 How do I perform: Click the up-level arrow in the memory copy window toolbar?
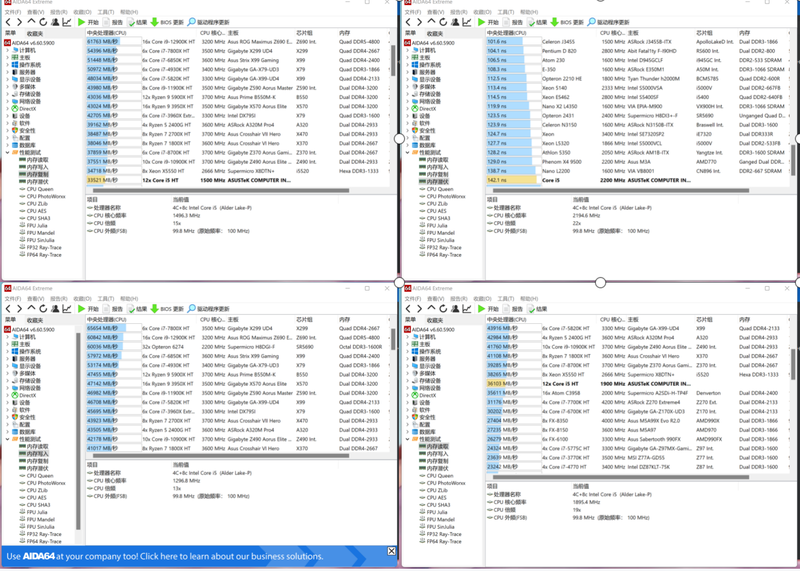(31, 22)
